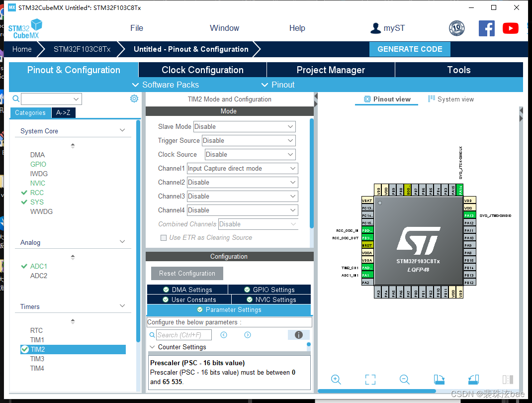Toggle the split view icon in pinout toolbar
Viewport: 532px width, 403px height.
click(508, 379)
